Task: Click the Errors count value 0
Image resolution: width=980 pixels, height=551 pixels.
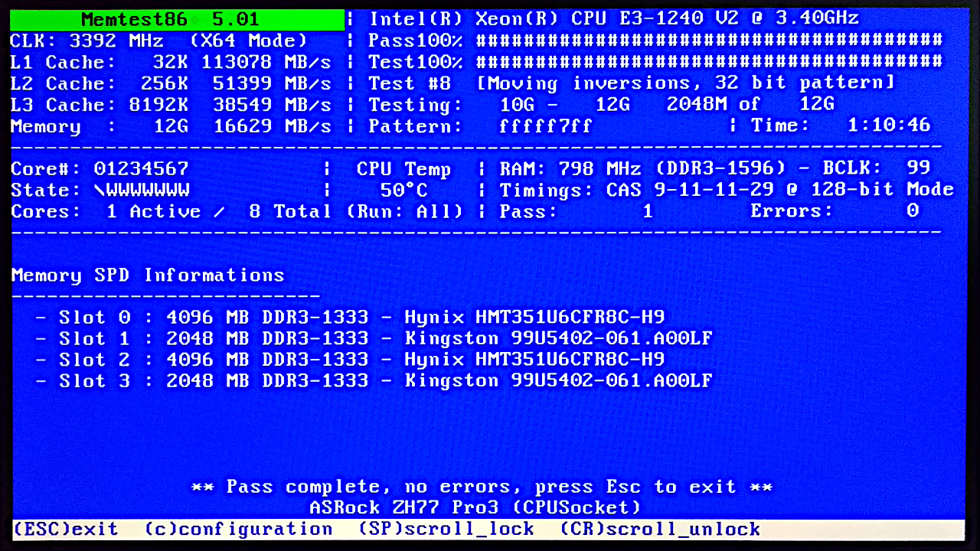Action: click(x=913, y=211)
